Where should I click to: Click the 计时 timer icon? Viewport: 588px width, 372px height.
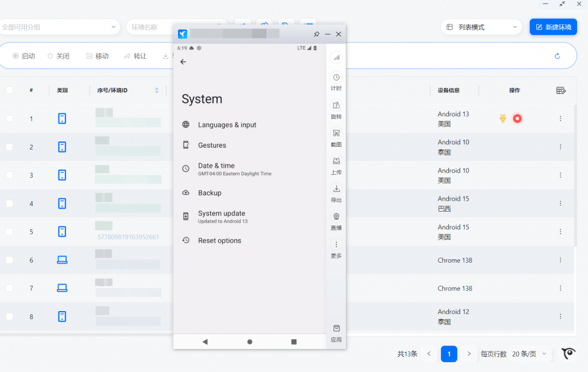coord(336,78)
